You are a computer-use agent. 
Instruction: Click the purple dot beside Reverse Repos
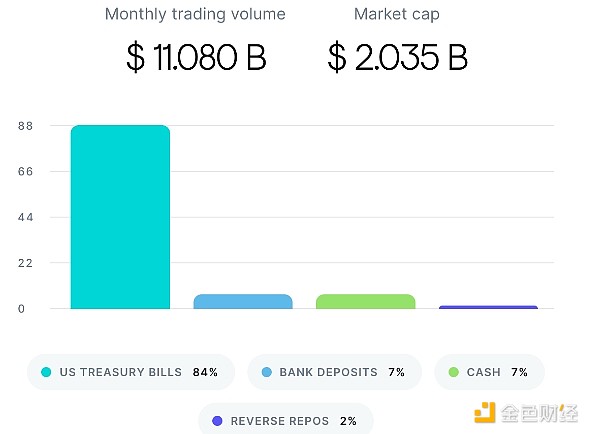coord(217,421)
